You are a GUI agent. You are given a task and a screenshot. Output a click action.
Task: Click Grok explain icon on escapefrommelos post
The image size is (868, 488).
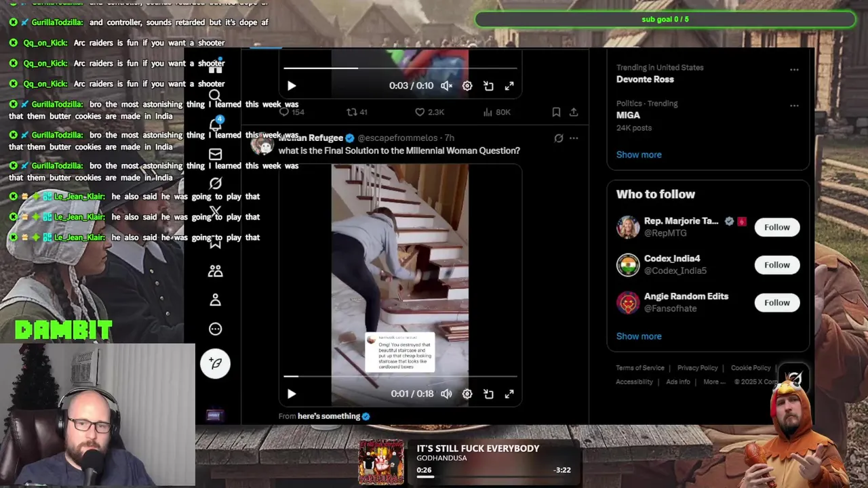558,138
